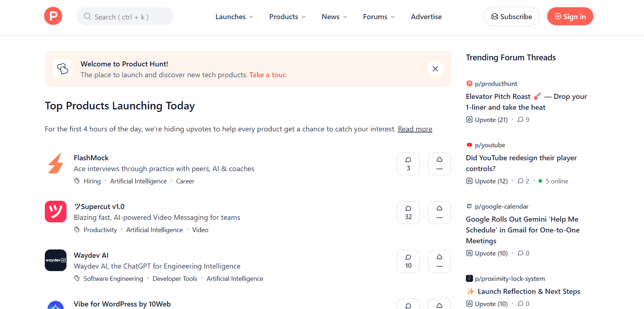Viewport: 644px width, 309px height.
Task: Open the Supercut product icon
Action: [56, 212]
